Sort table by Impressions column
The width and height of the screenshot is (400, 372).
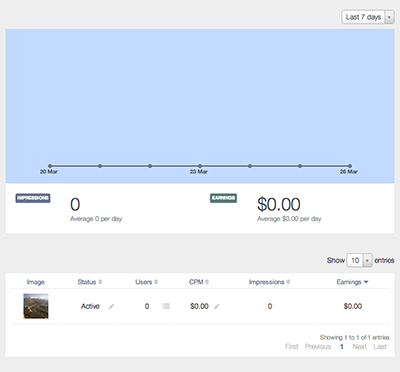click(x=269, y=282)
